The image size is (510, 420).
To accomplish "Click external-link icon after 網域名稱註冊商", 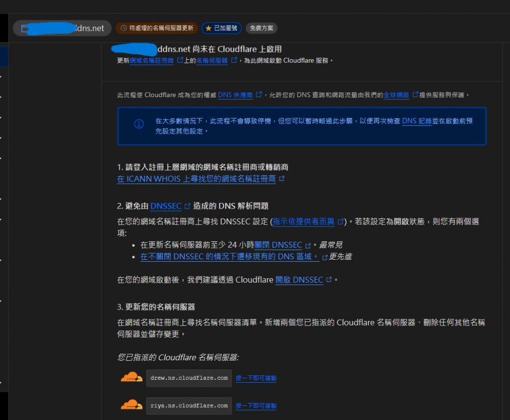I will (180, 60).
